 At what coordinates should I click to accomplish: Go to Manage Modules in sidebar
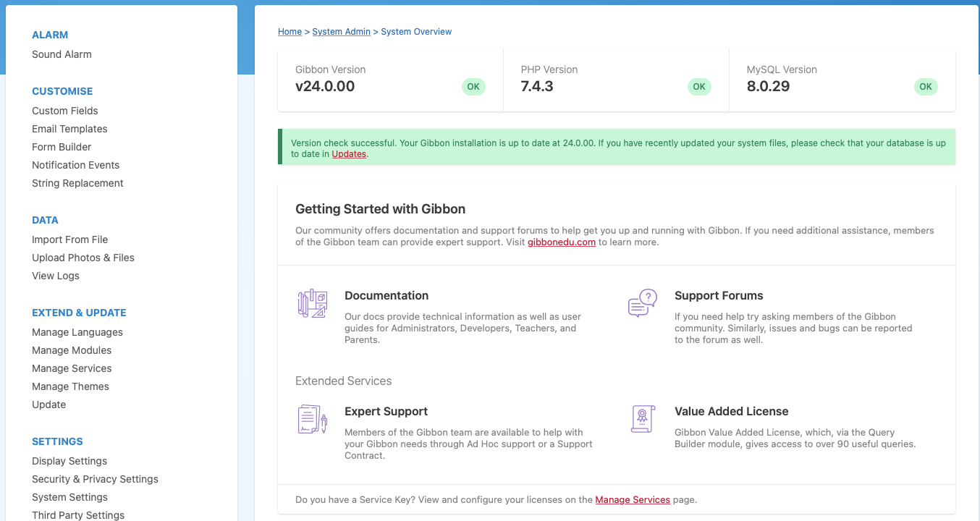point(72,350)
